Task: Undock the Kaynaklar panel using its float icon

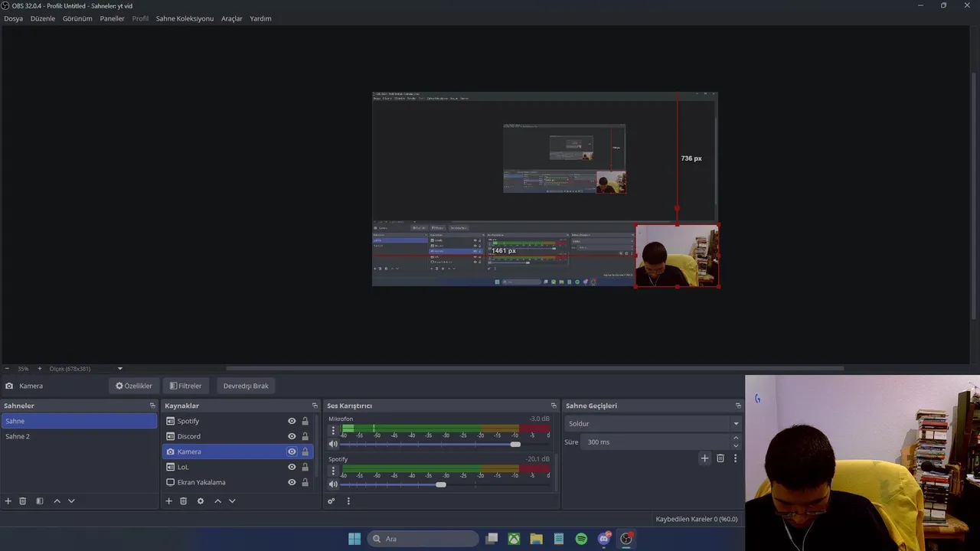Action: 315,406
